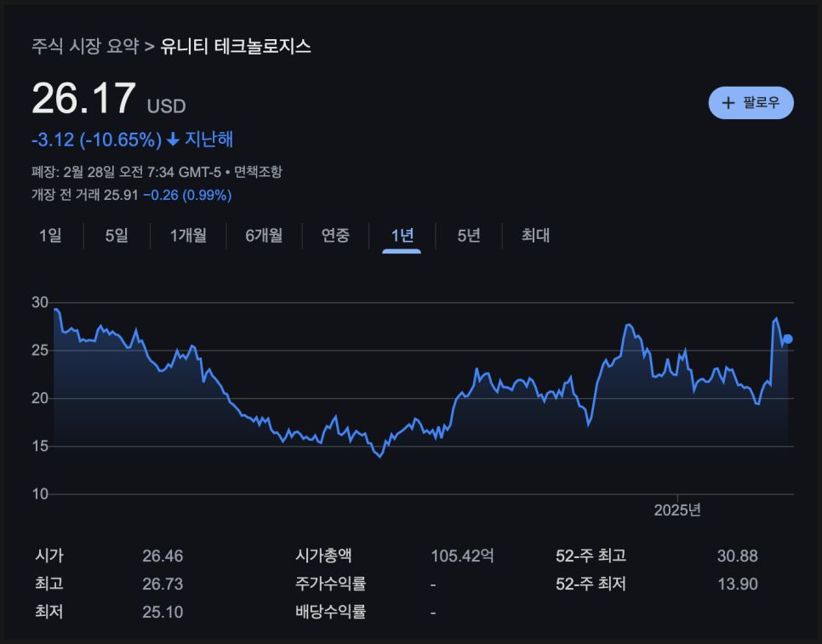Click the USD currency label
Viewport: 822px width, 644px height.
click(x=166, y=106)
